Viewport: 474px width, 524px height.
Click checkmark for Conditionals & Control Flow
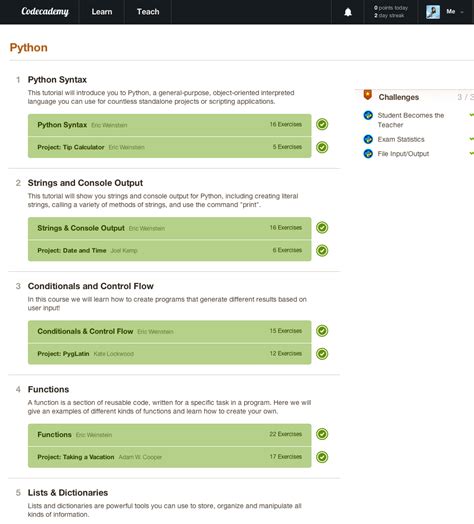coord(322,331)
